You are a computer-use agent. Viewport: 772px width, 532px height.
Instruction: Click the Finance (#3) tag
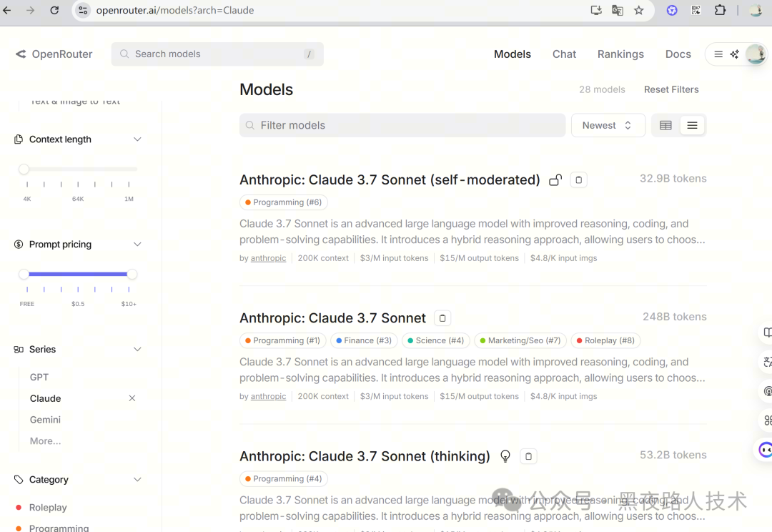[x=364, y=340]
